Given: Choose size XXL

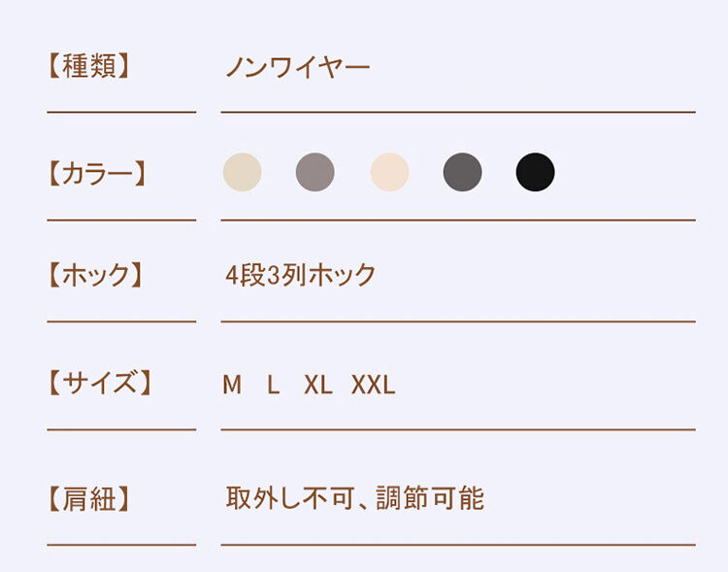Looking at the screenshot, I should coord(374,385).
